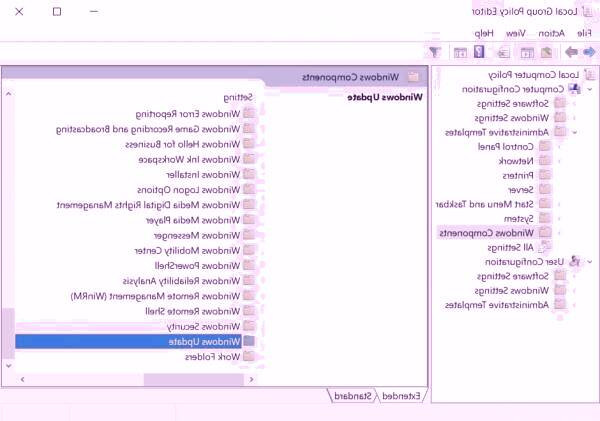Viewport: 600px width, 421px height.
Task: Open the File menu
Action: tap(584, 34)
